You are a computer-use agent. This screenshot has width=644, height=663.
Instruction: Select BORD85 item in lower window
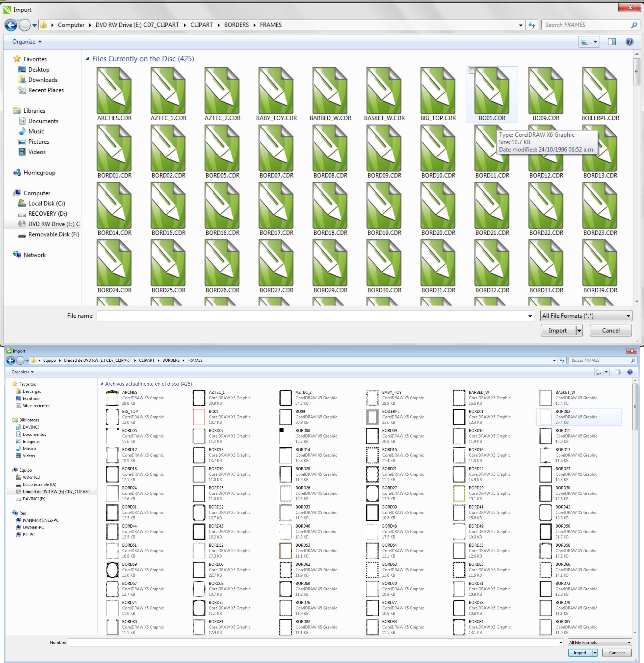pos(579,627)
